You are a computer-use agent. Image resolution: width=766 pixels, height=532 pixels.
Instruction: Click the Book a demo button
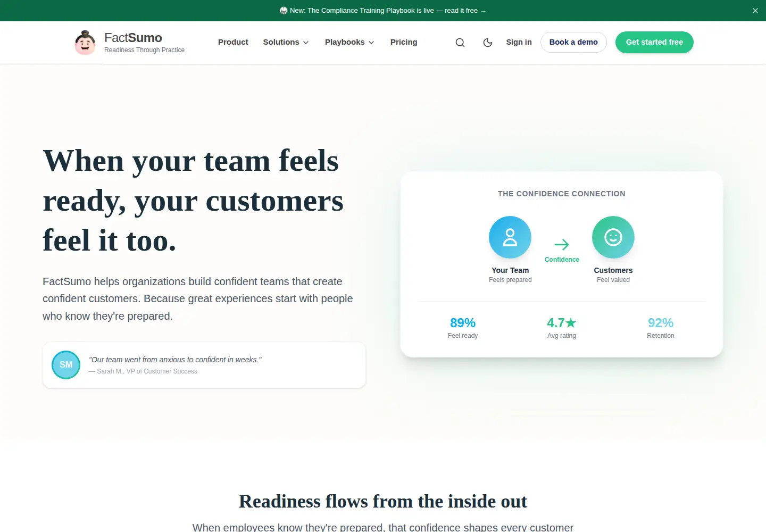pos(573,42)
